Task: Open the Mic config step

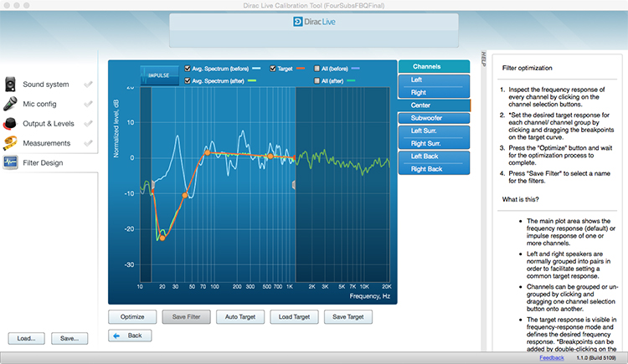Action: coord(39,104)
